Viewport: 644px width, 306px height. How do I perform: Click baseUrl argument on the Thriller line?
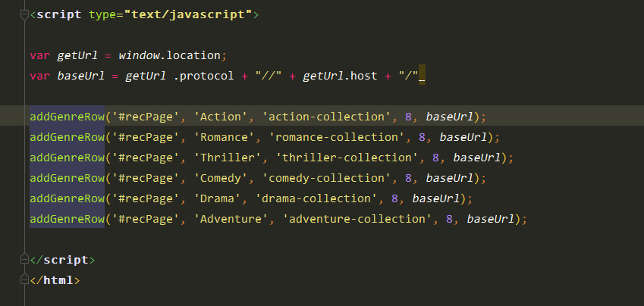click(x=477, y=158)
